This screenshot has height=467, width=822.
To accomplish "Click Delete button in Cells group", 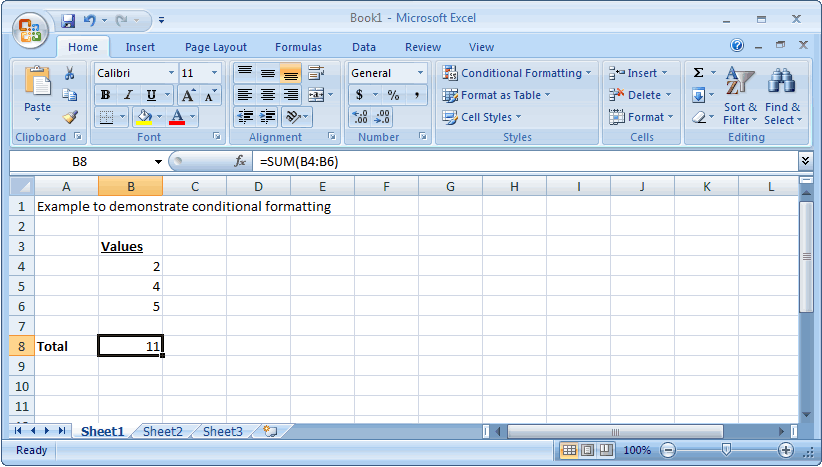I will click(640, 95).
